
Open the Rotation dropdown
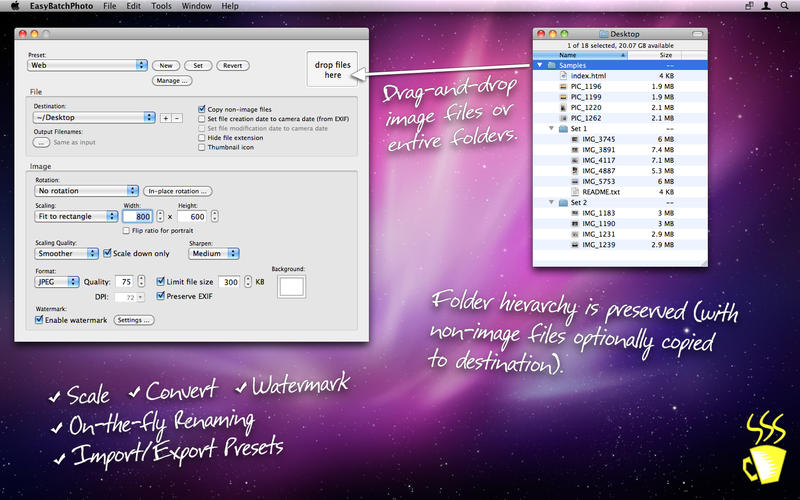point(86,190)
